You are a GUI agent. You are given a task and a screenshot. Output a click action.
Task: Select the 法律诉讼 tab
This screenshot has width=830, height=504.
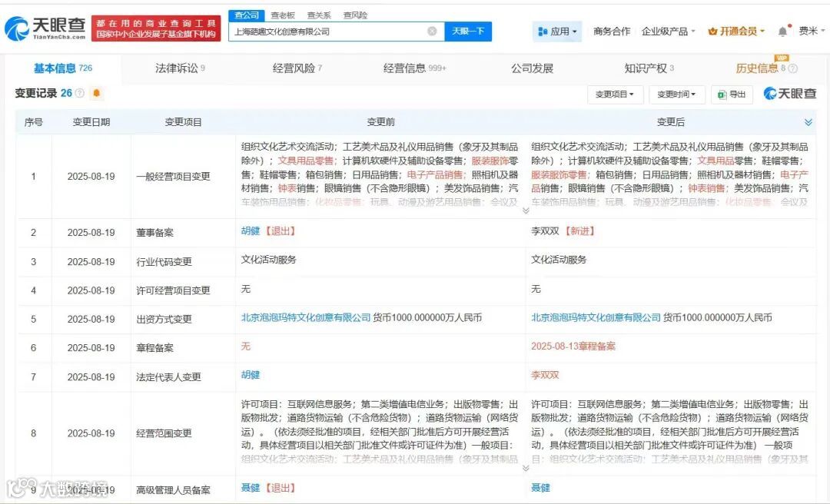(x=180, y=68)
